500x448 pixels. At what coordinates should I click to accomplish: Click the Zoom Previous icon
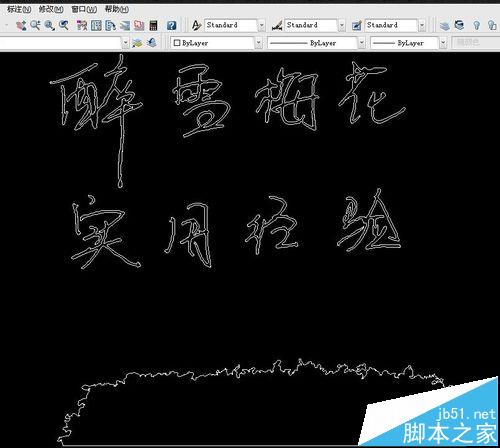[63, 25]
